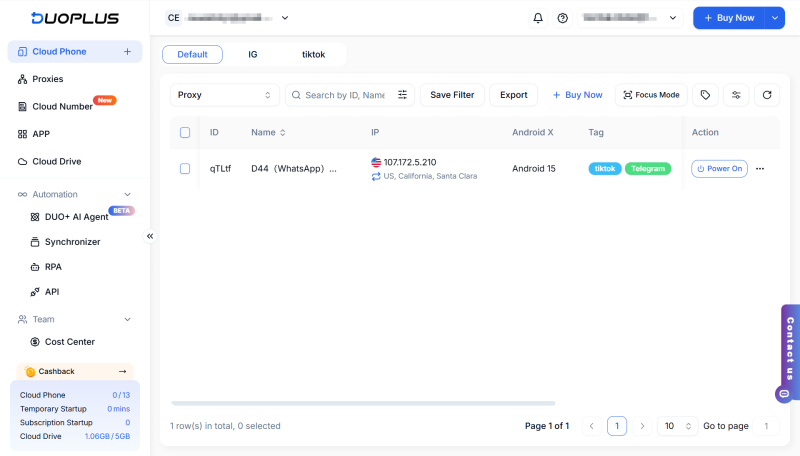Check the qTLtf row checkbox
Viewport: 800px width, 456px height.
tap(185, 169)
